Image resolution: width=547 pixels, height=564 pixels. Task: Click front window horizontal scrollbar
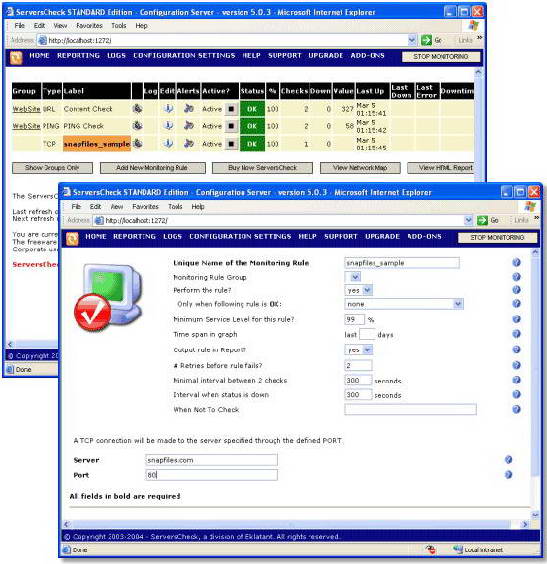click(291, 524)
